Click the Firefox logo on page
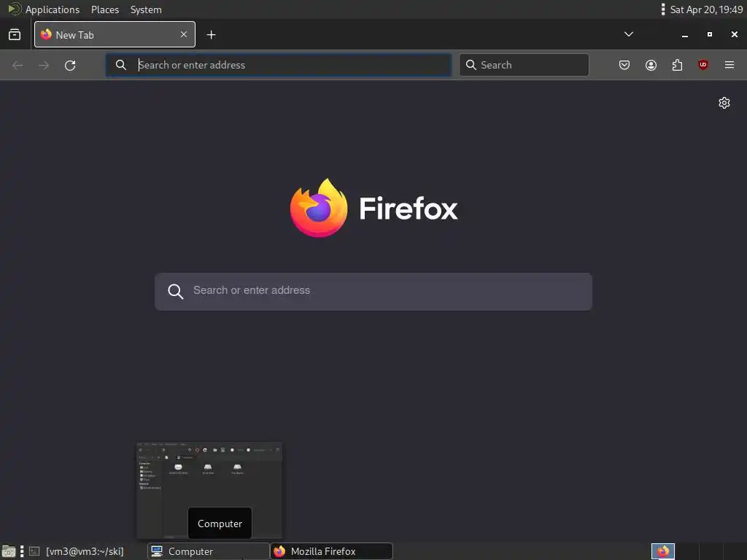747x560 pixels. click(x=319, y=208)
